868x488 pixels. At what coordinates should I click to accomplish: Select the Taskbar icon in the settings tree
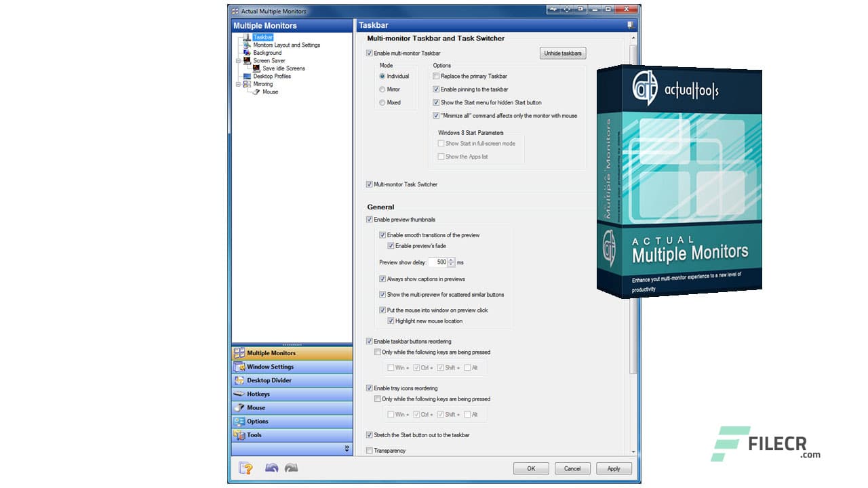tap(247, 37)
